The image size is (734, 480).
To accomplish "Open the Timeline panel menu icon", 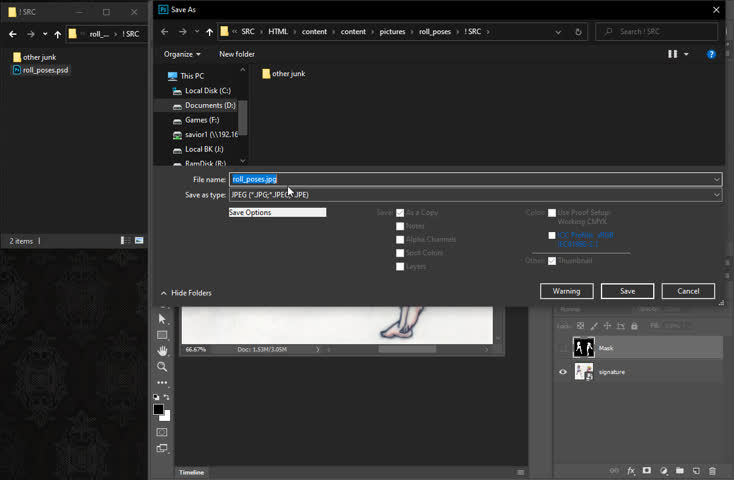I will [521, 472].
